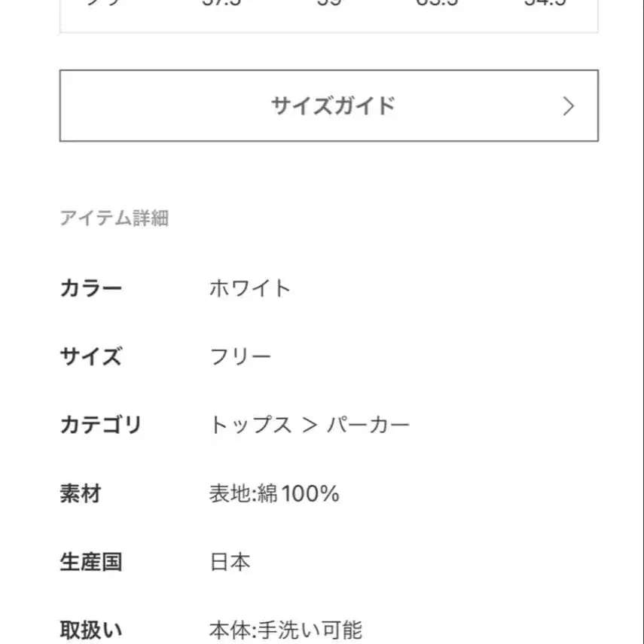The height and width of the screenshot is (644, 644).
Task: Tap the 取扱い row label
Action: coord(90,626)
